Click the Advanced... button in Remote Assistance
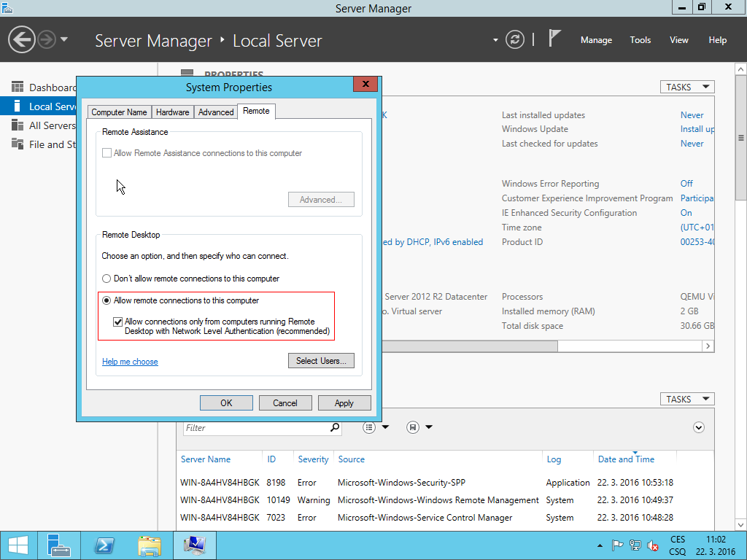Image resolution: width=747 pixels, height=560 pixels. point(321,200)
